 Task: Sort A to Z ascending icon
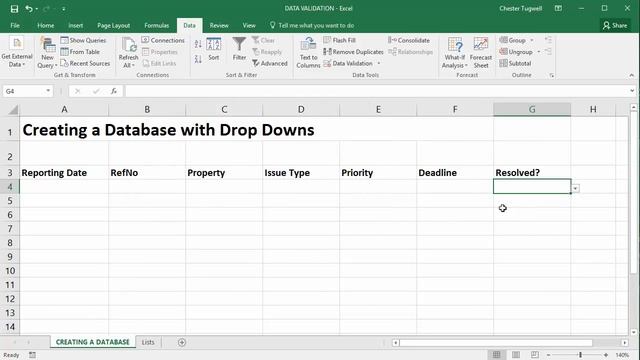coord(198,44)
